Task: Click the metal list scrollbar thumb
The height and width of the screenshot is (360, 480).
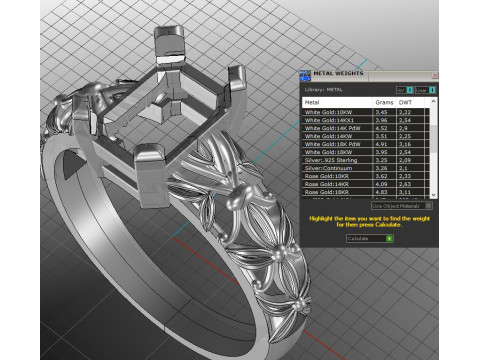Action: pyautogui.click(x=433, y=139)
